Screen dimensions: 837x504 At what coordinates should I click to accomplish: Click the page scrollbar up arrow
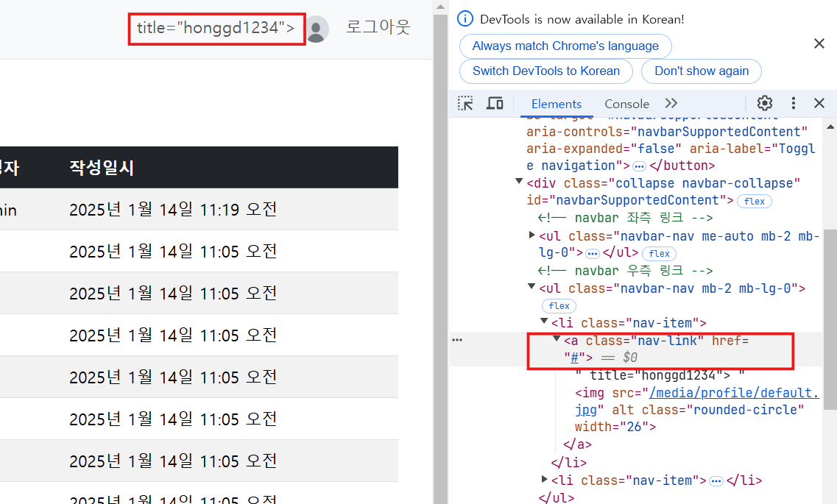(440, 7)
